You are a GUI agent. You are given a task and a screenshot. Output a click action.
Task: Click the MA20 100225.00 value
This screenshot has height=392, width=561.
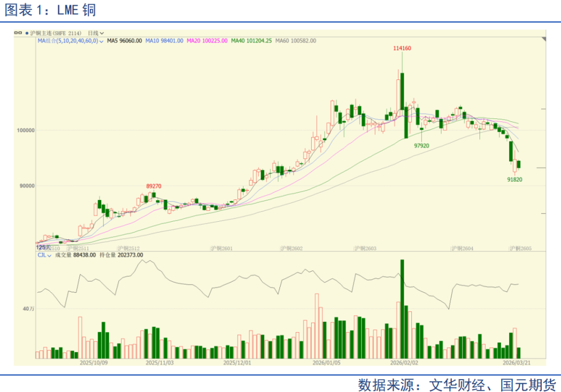(207, 41)
